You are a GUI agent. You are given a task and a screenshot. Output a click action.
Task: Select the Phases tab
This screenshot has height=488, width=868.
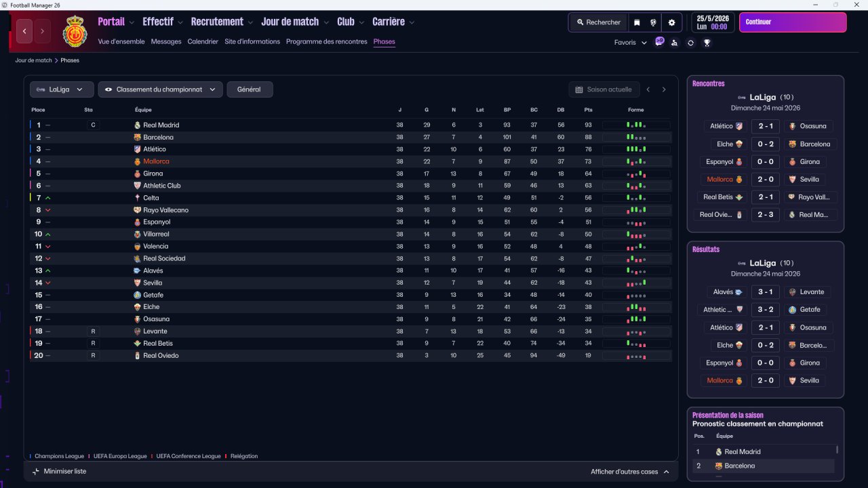click(x=384, y=41)
